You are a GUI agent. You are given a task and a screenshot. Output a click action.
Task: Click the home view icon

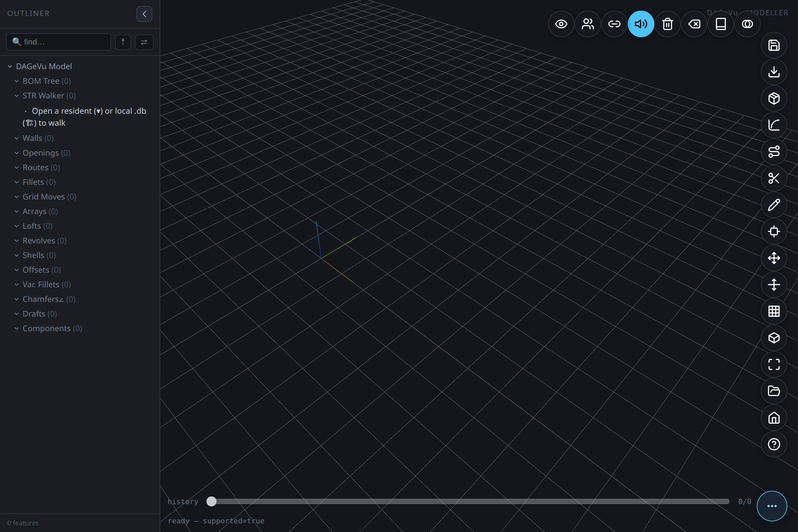(x=774, y=418)
